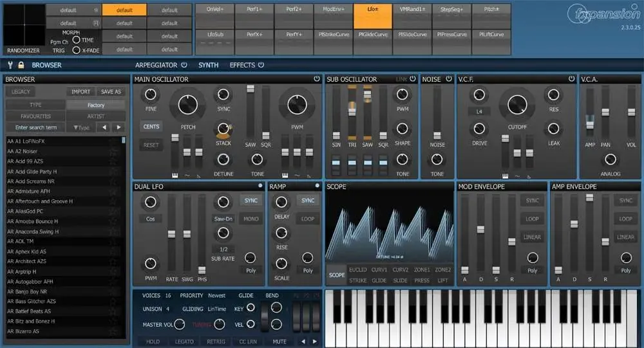This screenshot has width=644, height=348.
Task: Click the padlock lock icon
Action: [x=21, y=65]
